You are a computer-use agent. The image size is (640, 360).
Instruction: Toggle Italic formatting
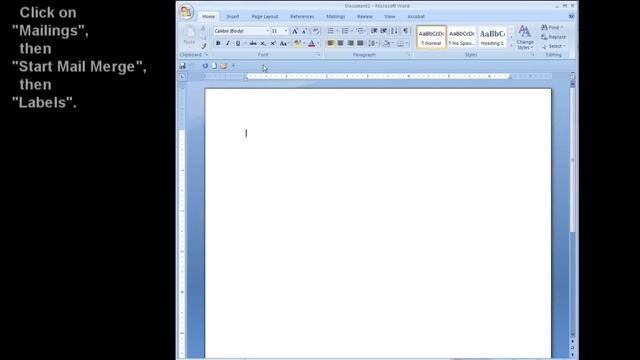(228, 43)
